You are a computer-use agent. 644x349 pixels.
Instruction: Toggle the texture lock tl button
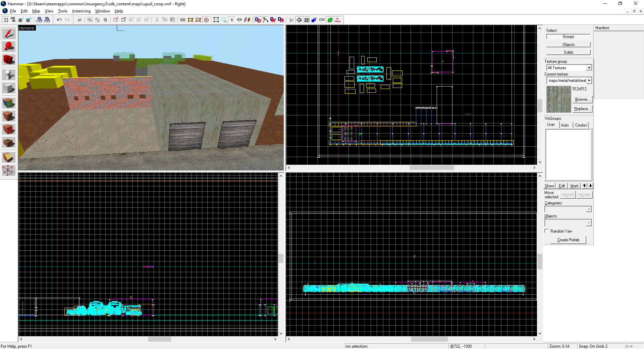[232, 20]
